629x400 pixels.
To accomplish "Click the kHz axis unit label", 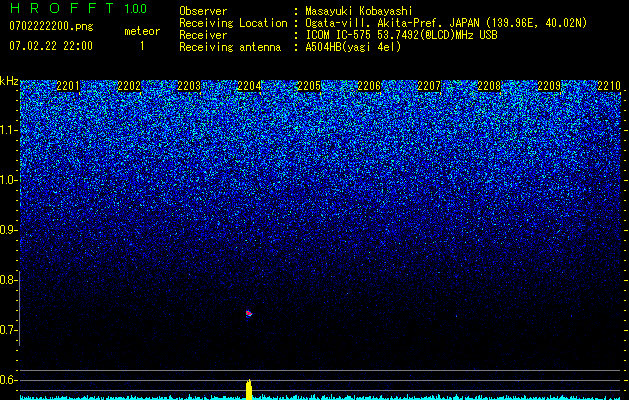I will (x=9, y=81).
